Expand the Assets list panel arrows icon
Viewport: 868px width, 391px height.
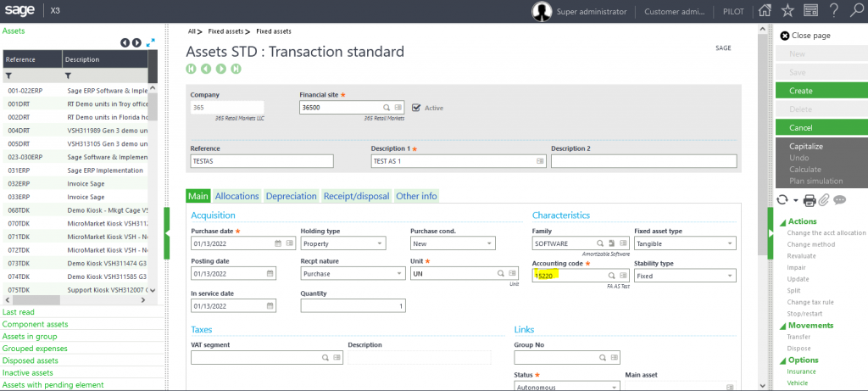tap(151, 42)
